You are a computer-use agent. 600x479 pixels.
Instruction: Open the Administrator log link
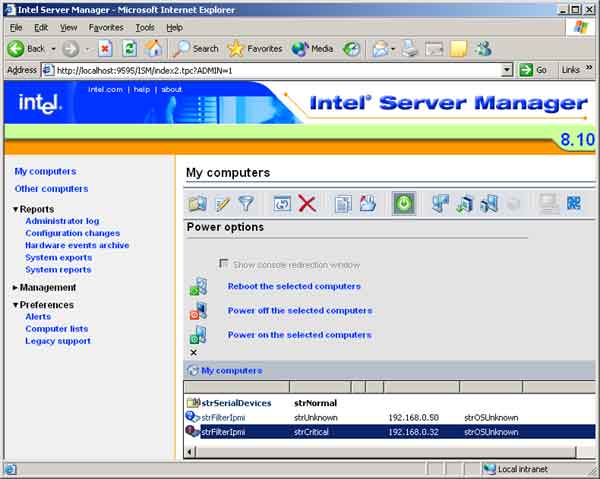click(62, 221)
